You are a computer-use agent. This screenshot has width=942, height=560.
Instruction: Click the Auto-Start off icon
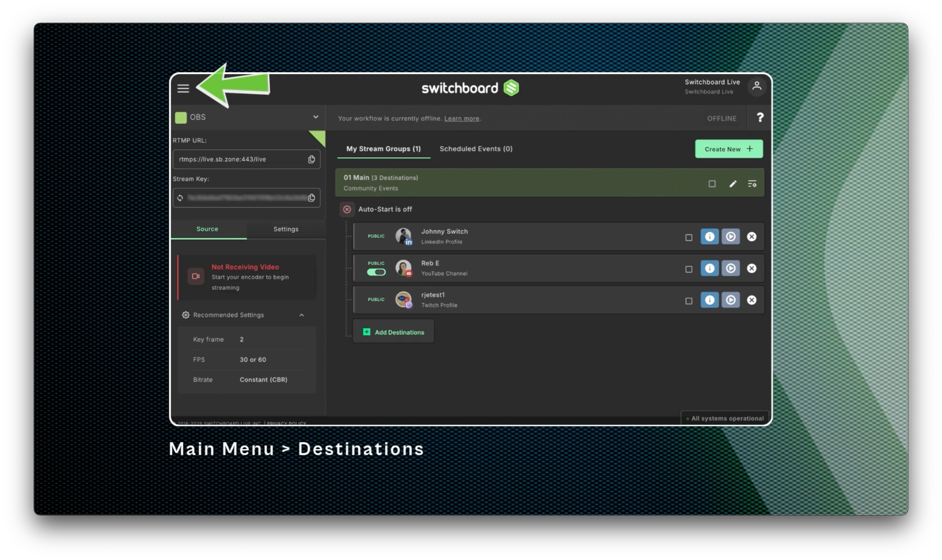coord(347,209)
